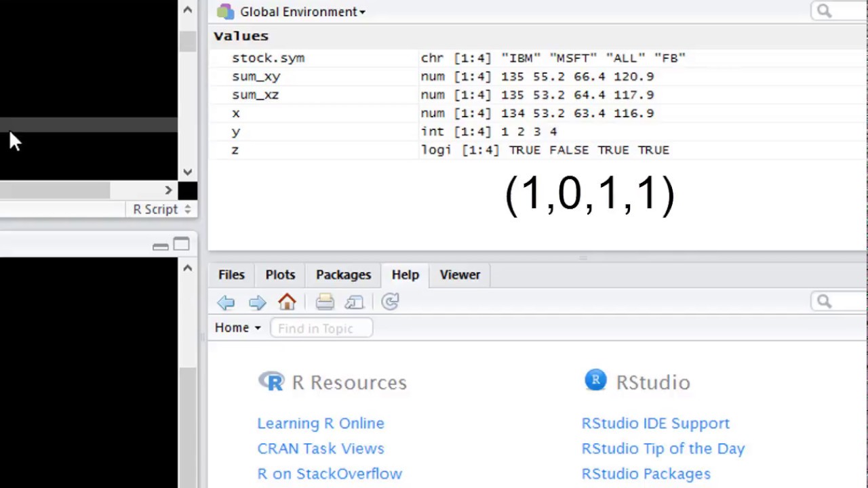Show Help topic in new window
868x488 pixels.
pos(354,302)
